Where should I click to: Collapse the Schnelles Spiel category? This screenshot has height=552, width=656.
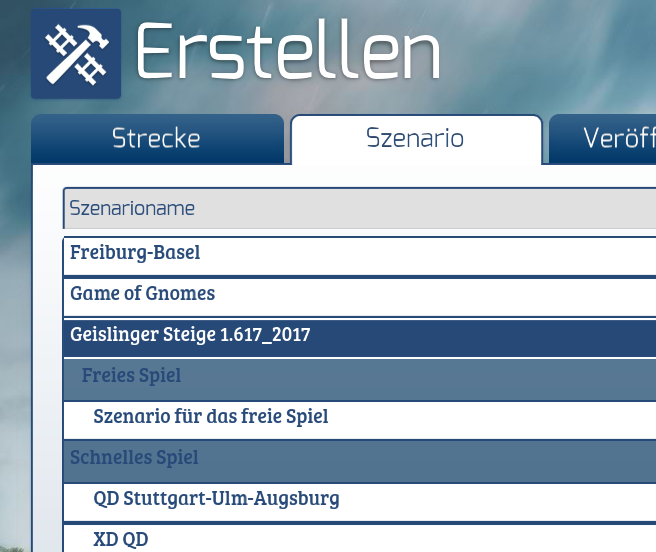134,458
